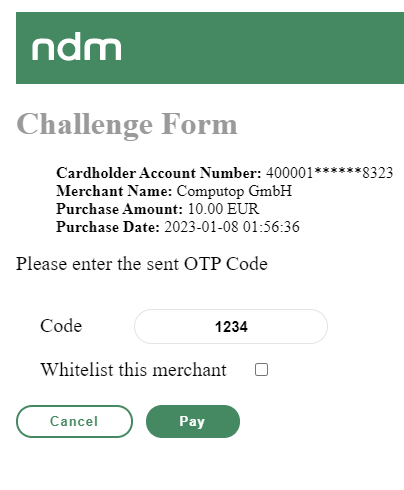The image size is (404, 490).
Task: Click empty green header banner area
Action: tap(263, 48)
